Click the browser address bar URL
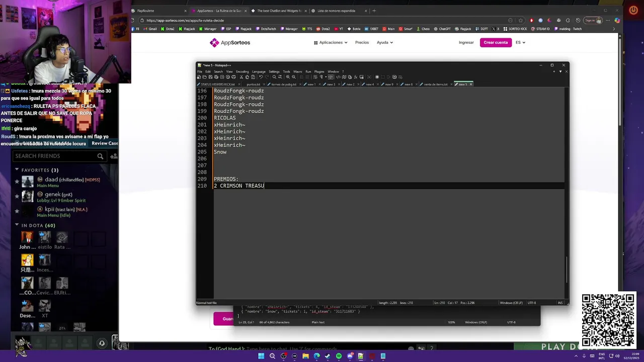644x362 pixels. click(x=185, y=21)
